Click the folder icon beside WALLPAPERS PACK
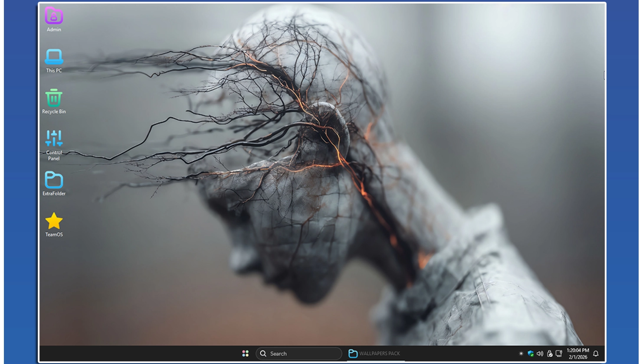643x364 pixels. (x=353, y=354)
